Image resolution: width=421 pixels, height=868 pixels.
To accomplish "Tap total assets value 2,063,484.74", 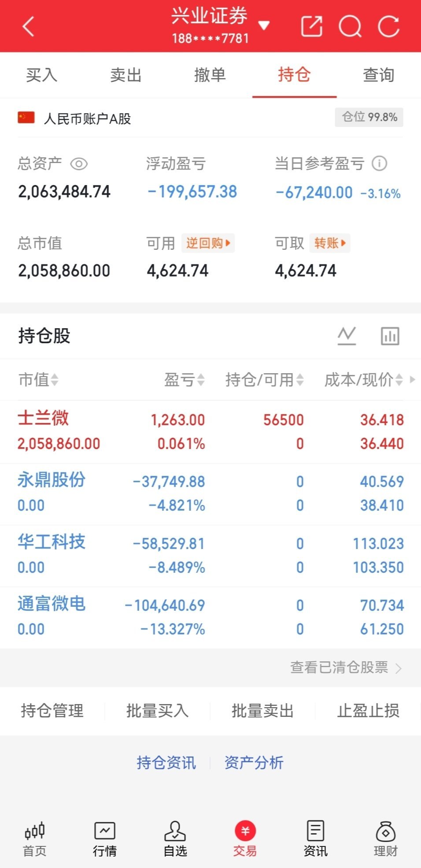I will point(64,192).
